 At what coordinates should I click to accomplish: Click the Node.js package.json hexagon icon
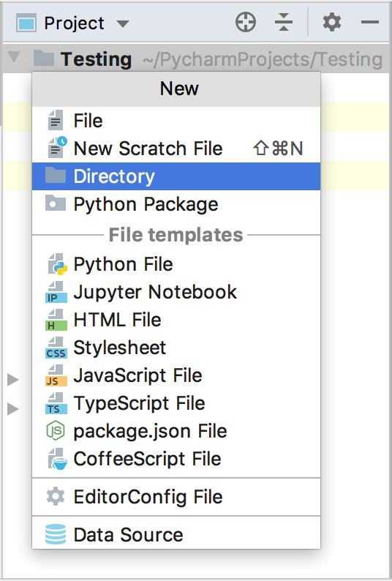[x=56, y=430]
